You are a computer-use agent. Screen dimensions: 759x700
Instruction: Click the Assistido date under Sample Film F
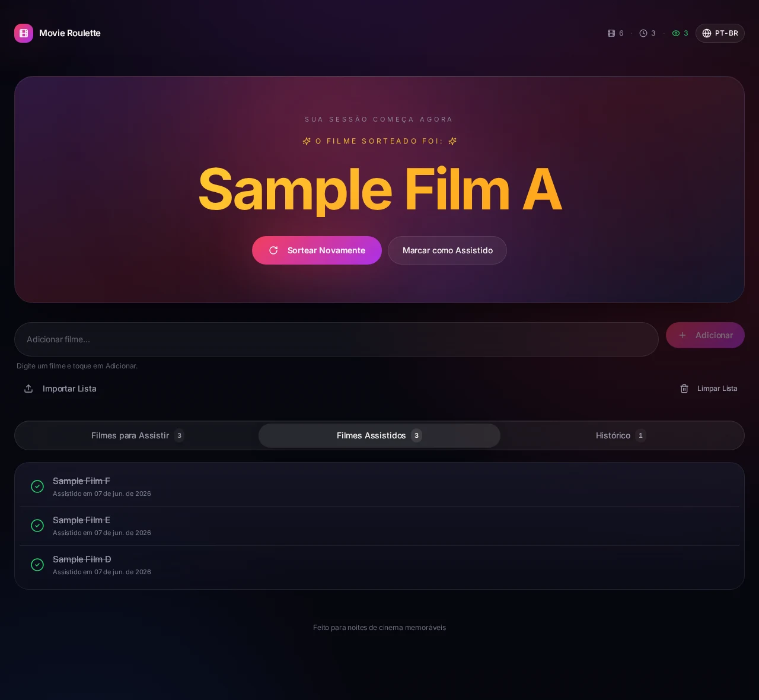(x=102, y=494)
